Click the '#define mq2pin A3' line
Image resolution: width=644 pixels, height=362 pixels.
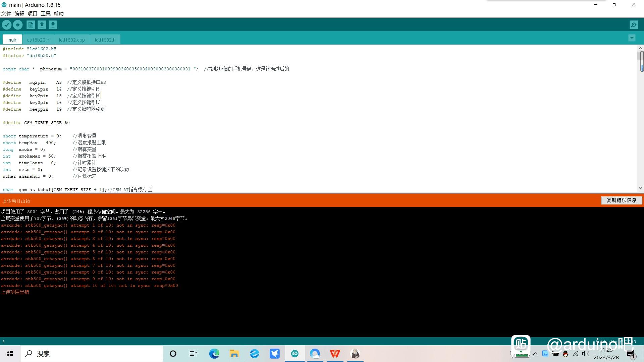click(x=54, y=82)
